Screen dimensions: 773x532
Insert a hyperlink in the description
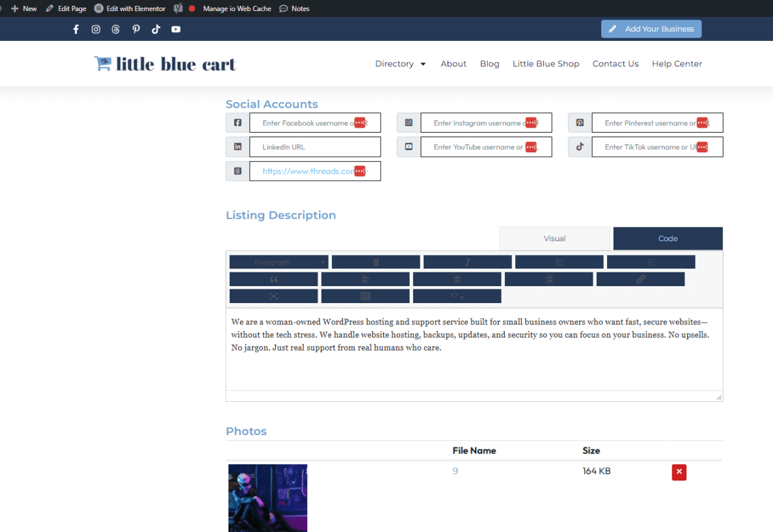(640, 278)
